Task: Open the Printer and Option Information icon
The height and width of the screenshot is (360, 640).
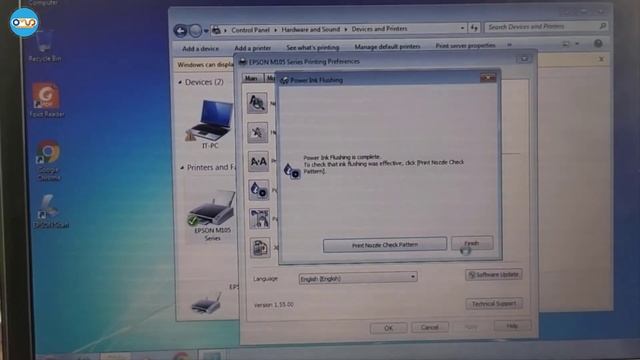Action: tap(259, 218)
